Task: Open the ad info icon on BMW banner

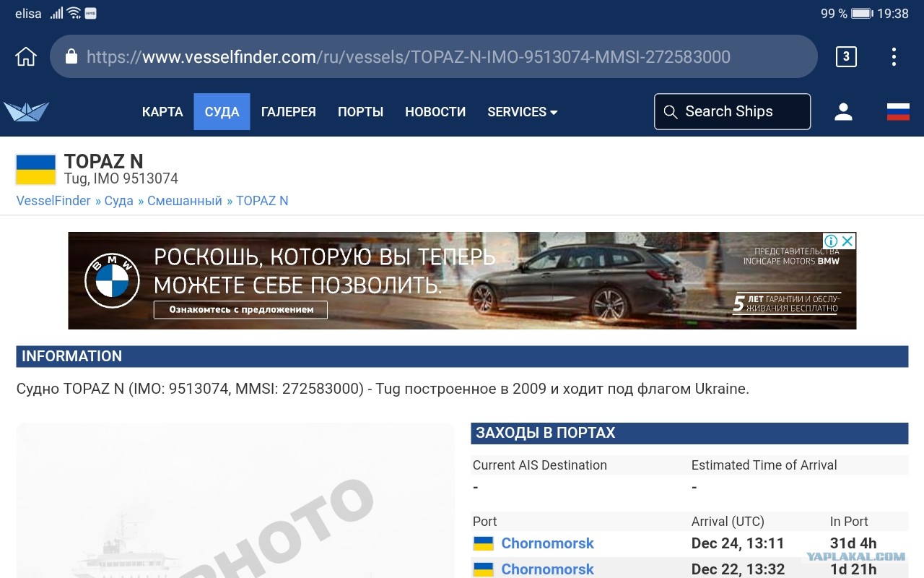Action: point(831,241)
